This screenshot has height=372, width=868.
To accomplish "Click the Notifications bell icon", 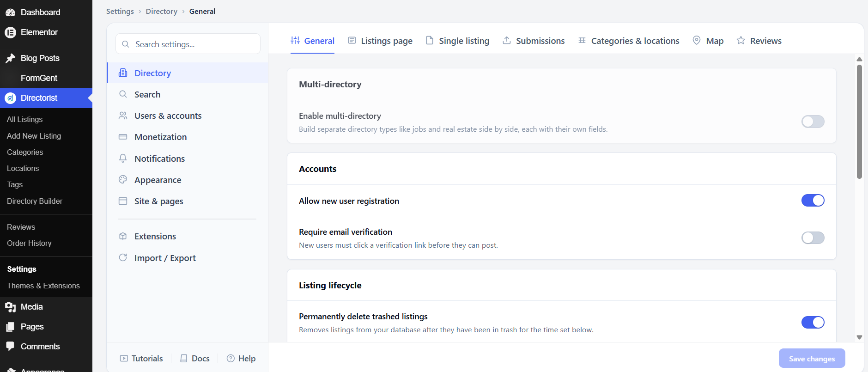I will tap(123, 159).
